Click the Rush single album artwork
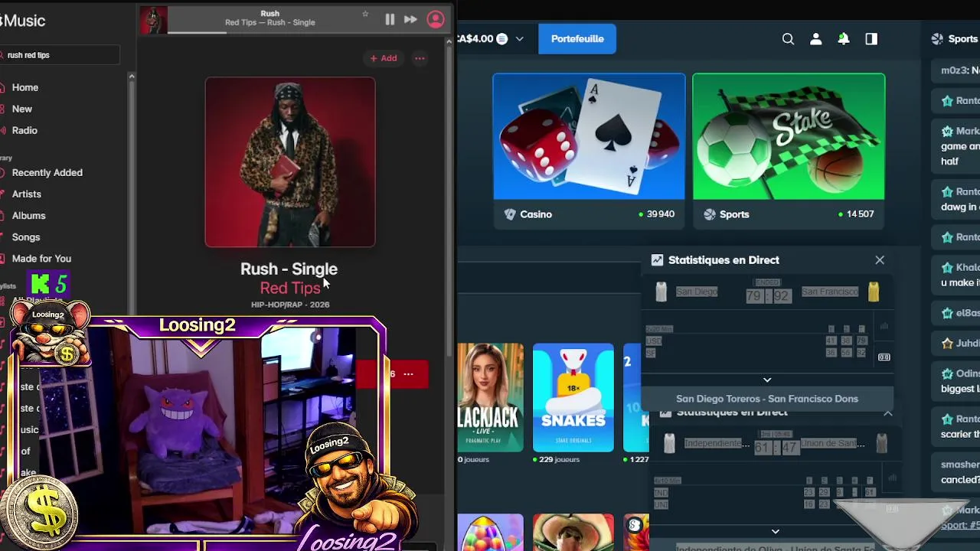The width and height of the screenshot is (980, 551). tap(290, 162)
